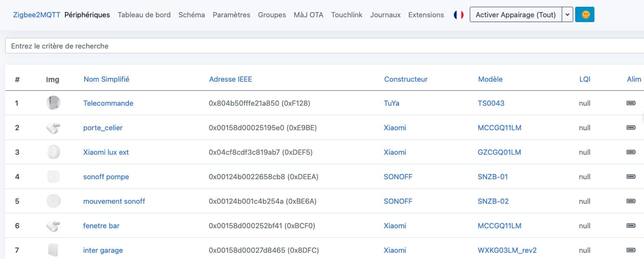
Task: Open the Touchlink menu item
Action: tap(347, 15)
